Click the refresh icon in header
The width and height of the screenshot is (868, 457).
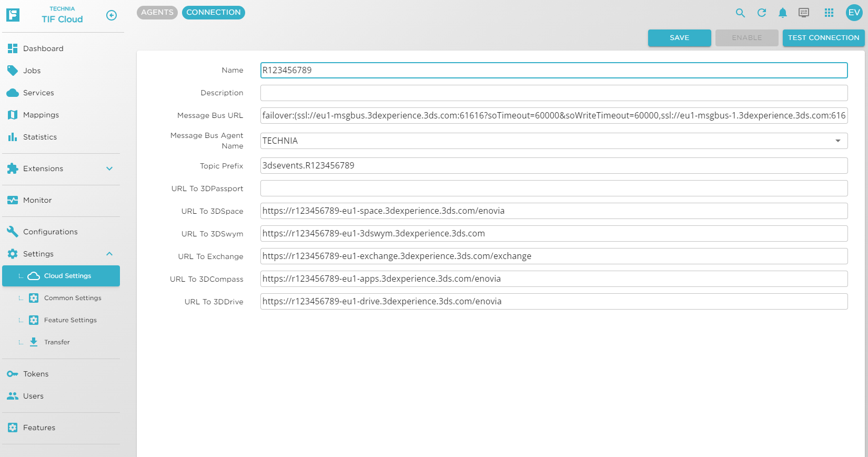coord(761,13)
